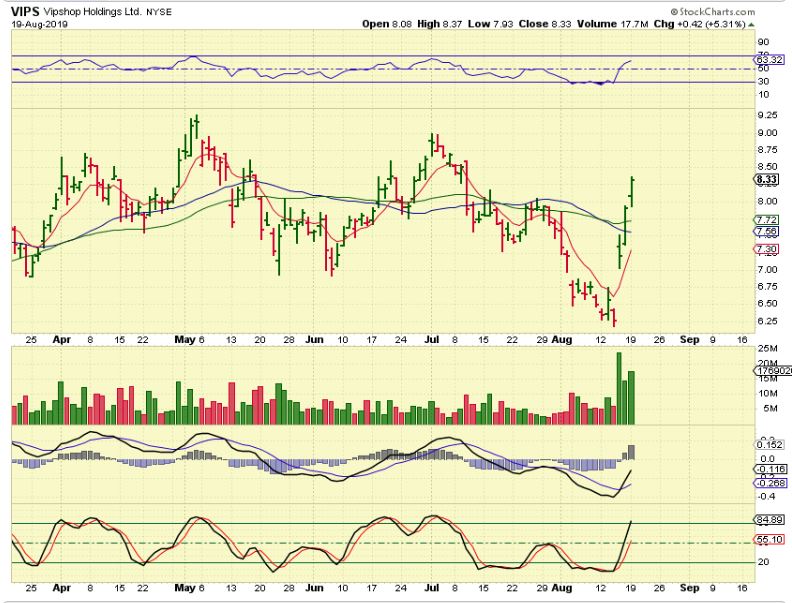Click the 0.0 label on MACD panel
792x603 pixels.
(x=767, y=459)
